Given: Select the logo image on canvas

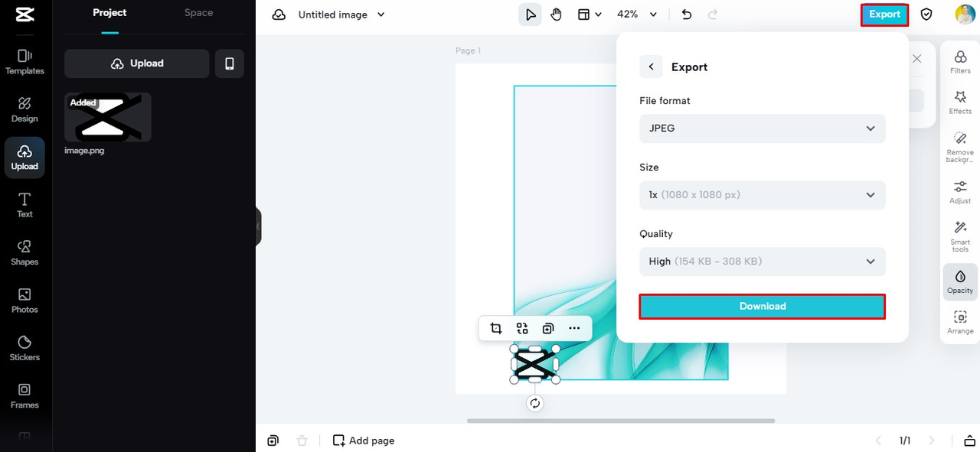Looking at the screenshot, I should pyautogui.click(x=535, y=364).
